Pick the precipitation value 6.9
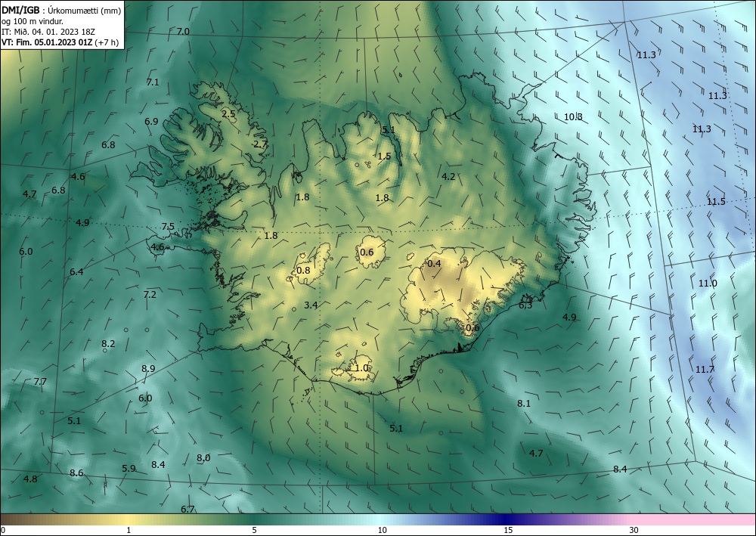756x536 pixels. 151,122
